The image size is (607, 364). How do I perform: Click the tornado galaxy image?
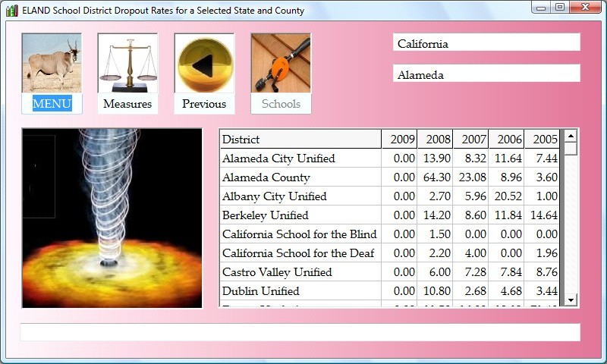click(x=112, y=218)
